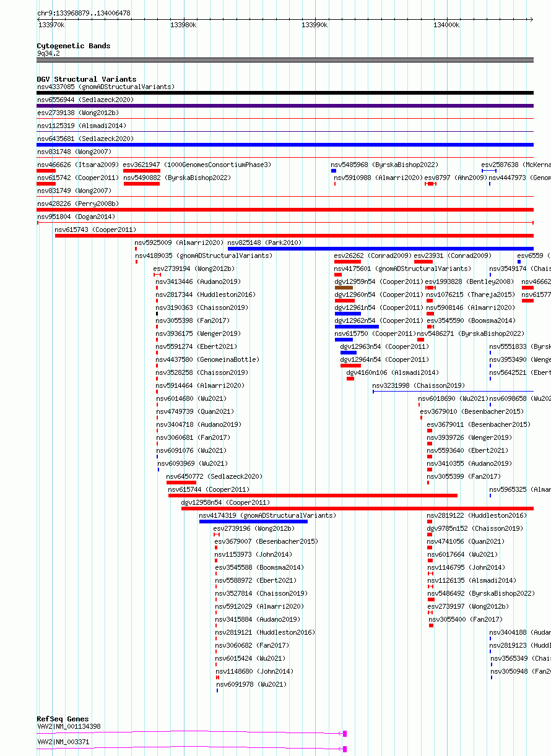The height and width of the screenshot is (756, 551).
Task: Open the nsv825148 Park2010 label
Action: [265, 243]
